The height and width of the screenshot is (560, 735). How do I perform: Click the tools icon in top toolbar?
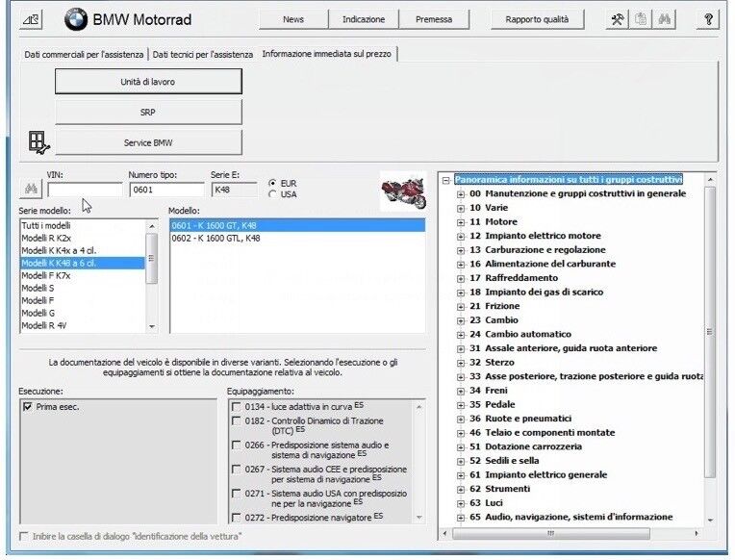(619, 19)
